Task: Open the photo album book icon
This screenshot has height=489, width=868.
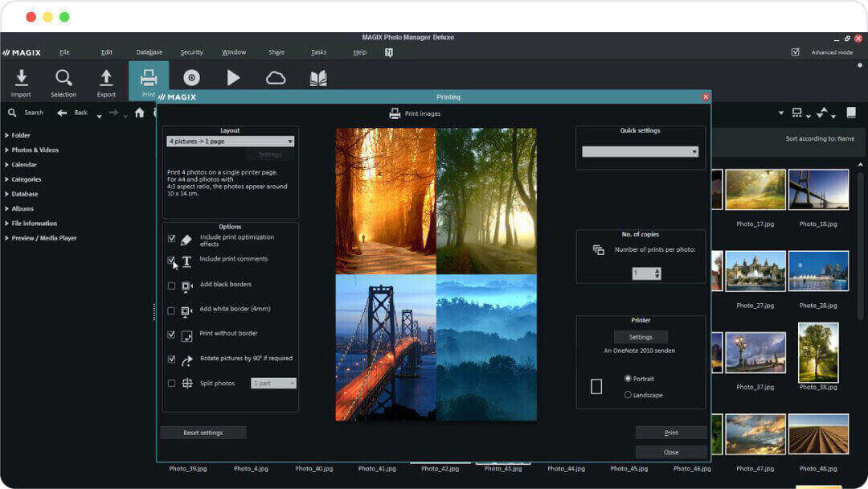Action: 318,77
